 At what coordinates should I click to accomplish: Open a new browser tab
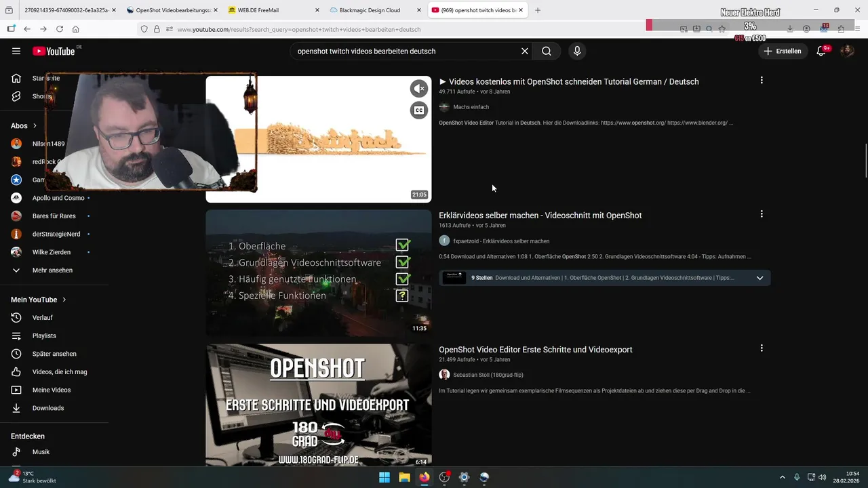(x=538, y=10)
